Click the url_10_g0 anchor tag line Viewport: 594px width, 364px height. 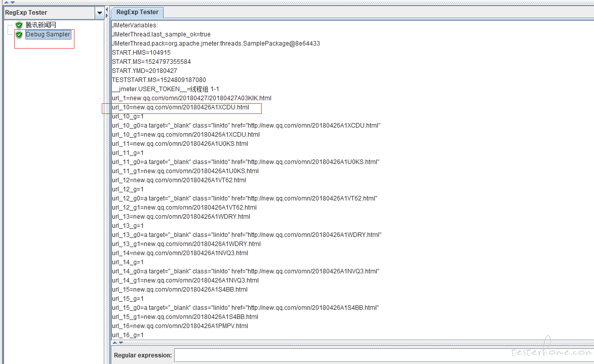(x=246, y=126)
